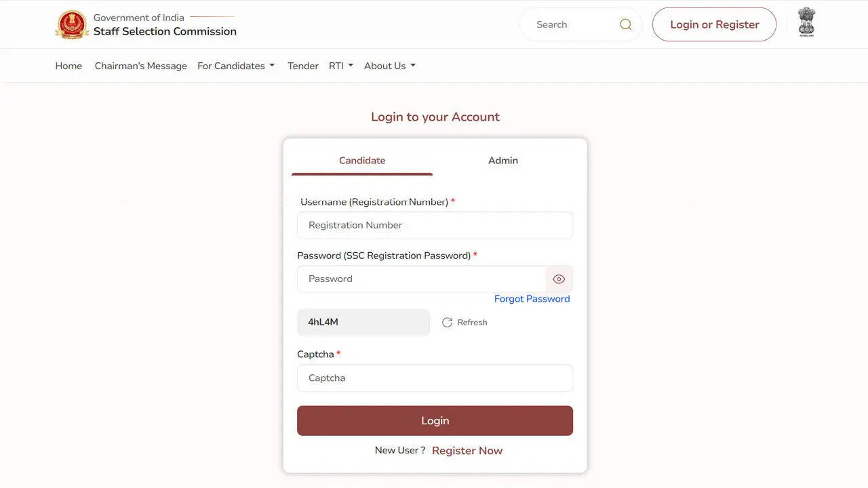Click the SSC emblem logo
This screenshot has height=488, width=868.
(x=71, y=24)
